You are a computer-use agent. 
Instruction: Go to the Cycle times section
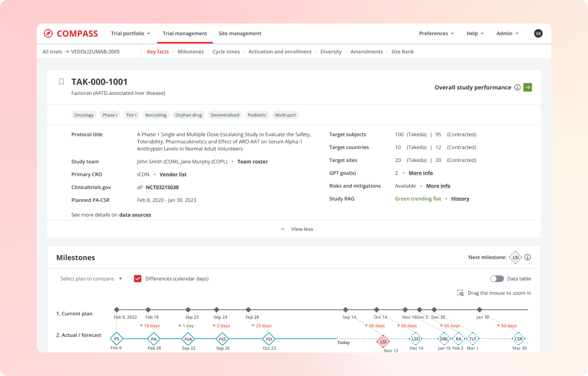[x=226, y=52]
